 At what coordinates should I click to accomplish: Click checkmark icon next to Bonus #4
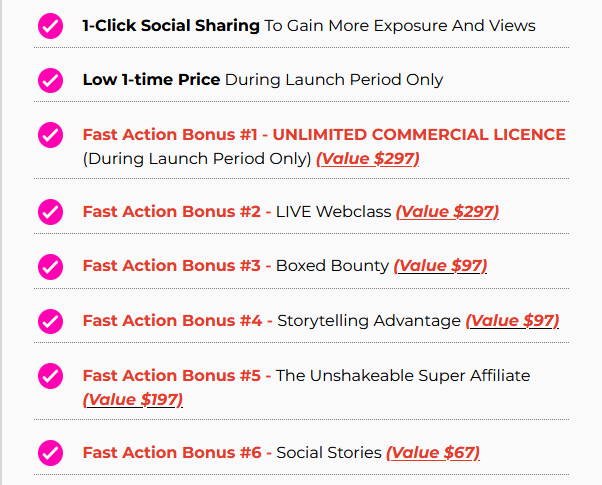[x=50, y=321]
